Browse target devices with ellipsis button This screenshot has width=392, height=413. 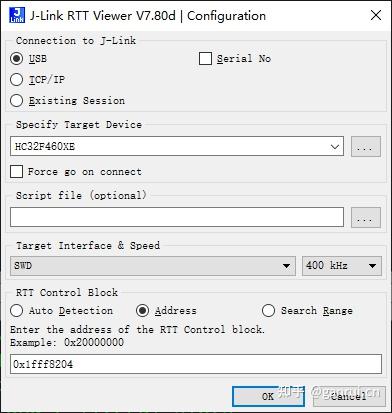[x=366, y=146]
